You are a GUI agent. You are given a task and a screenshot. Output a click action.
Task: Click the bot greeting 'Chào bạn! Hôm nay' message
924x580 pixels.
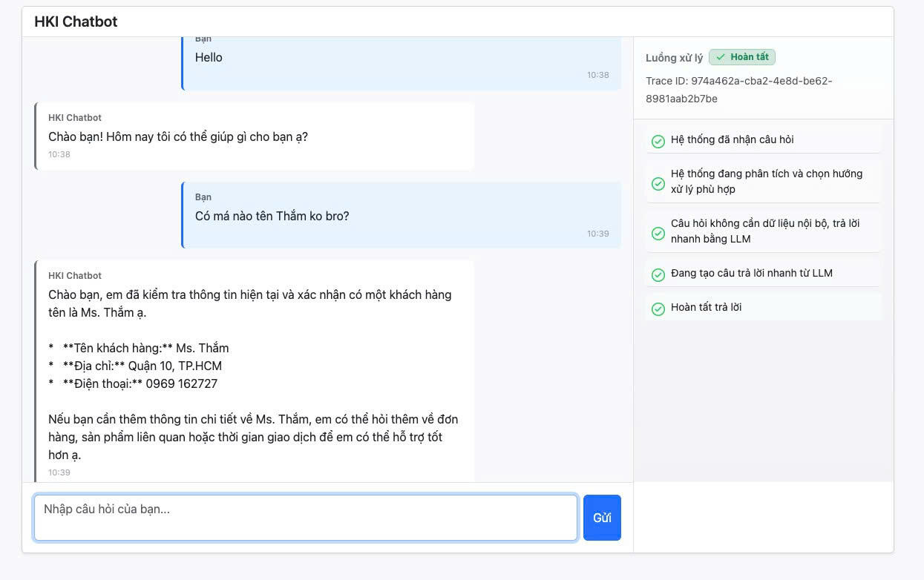tap(178, 136)
